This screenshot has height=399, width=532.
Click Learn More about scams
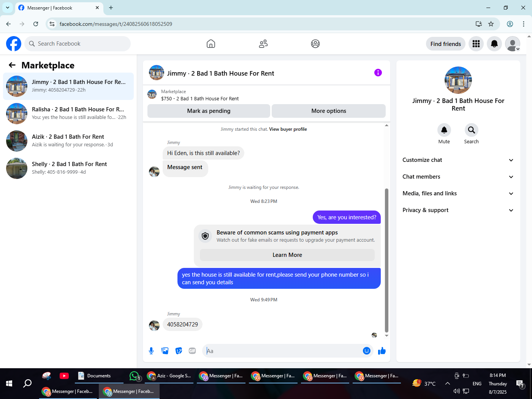point(287,255)
